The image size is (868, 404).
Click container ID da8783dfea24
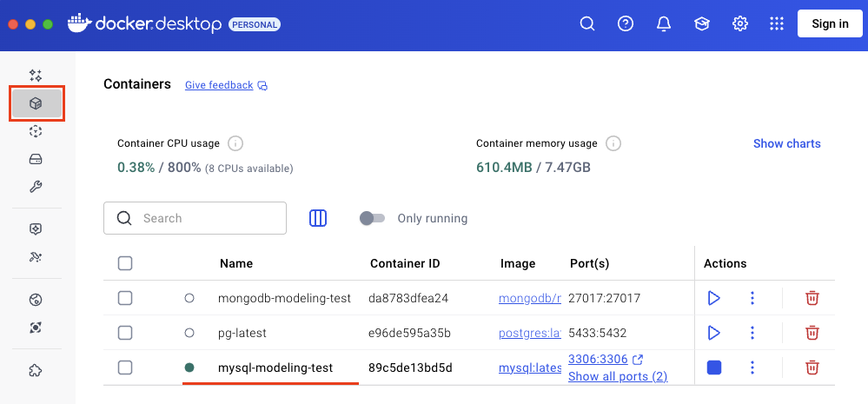pos(408,299)
